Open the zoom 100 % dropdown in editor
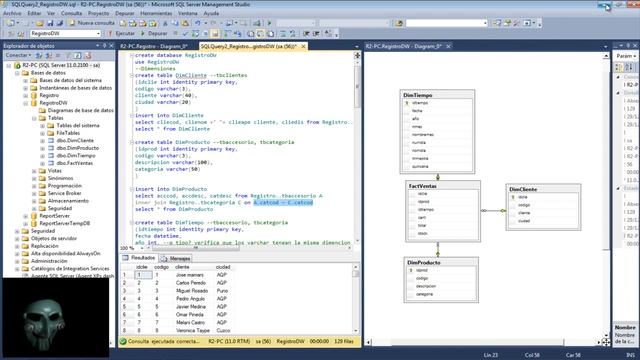 (142, 248)
